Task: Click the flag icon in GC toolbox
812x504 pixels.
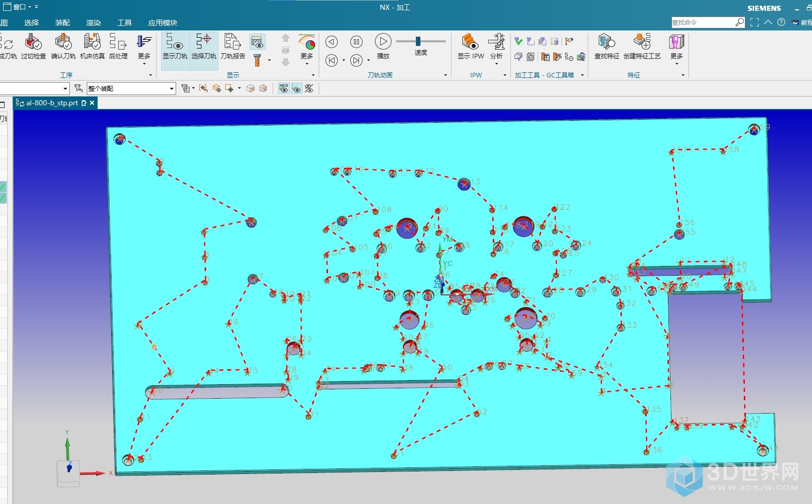Action: click(x=569, y=41)
